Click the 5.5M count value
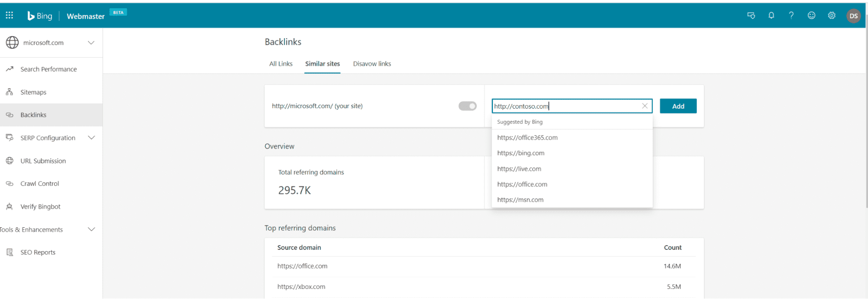 [674, 287]
